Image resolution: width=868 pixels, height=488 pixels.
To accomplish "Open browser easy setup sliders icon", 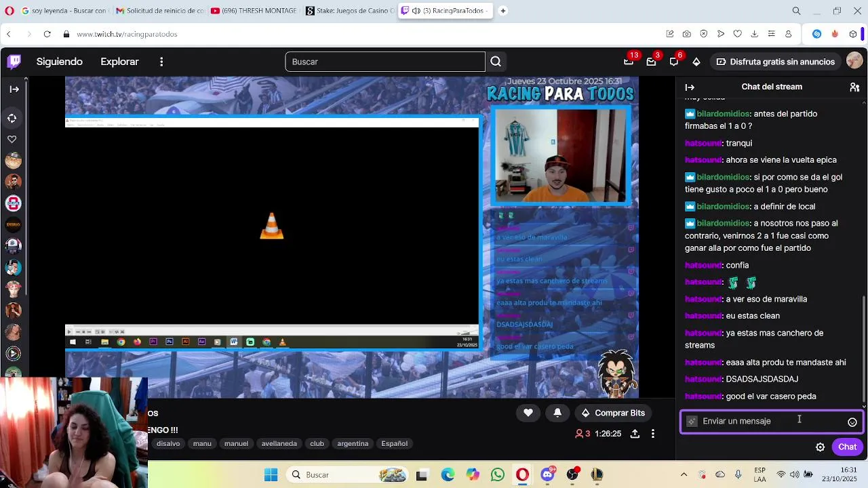I will point(772,34).
